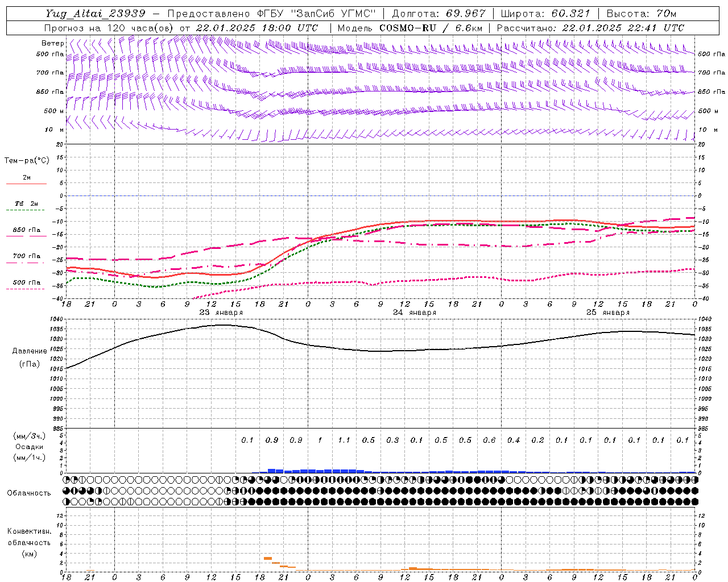Screen dimensions: 728x582
Task: Click the "0.2" three-hour precipitation value
Action: tap(537, 440)
